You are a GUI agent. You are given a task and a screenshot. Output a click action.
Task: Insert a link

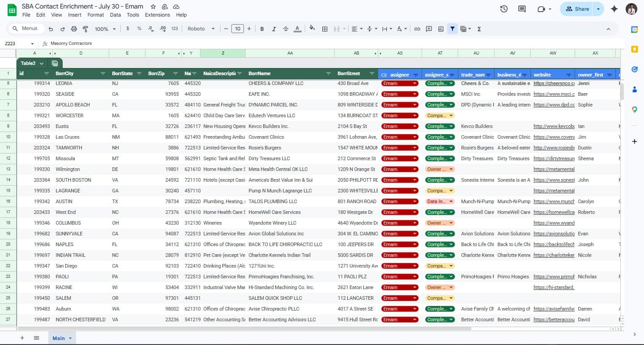pyautogui.click(x=417, y=29)
